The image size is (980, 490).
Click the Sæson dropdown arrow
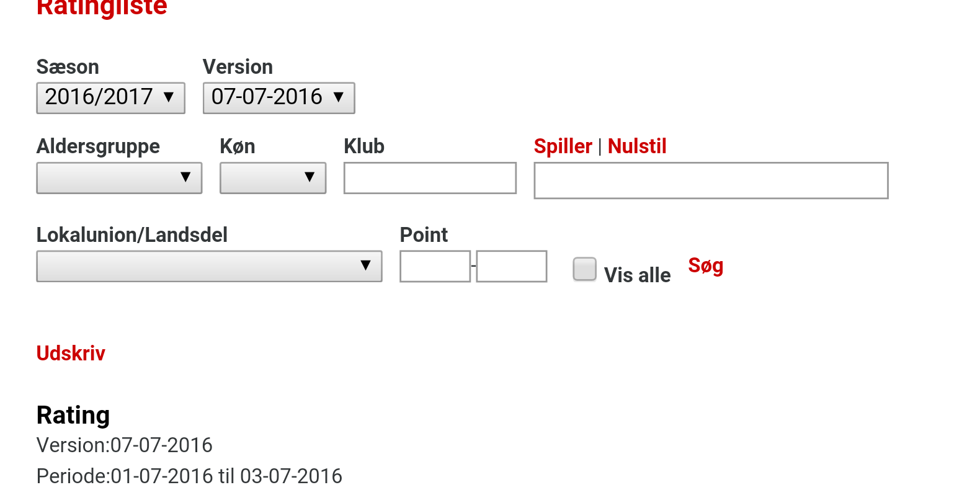tap(169, 97)
